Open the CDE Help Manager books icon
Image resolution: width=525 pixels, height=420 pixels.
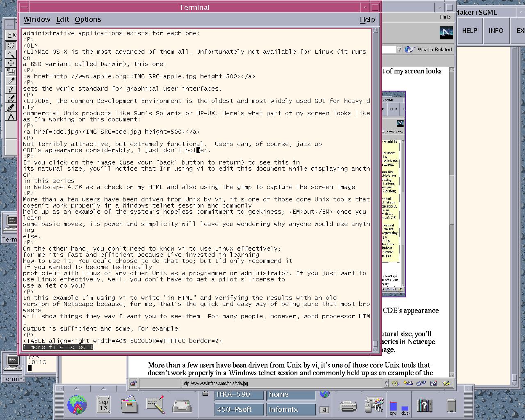[x=425, y=405]
